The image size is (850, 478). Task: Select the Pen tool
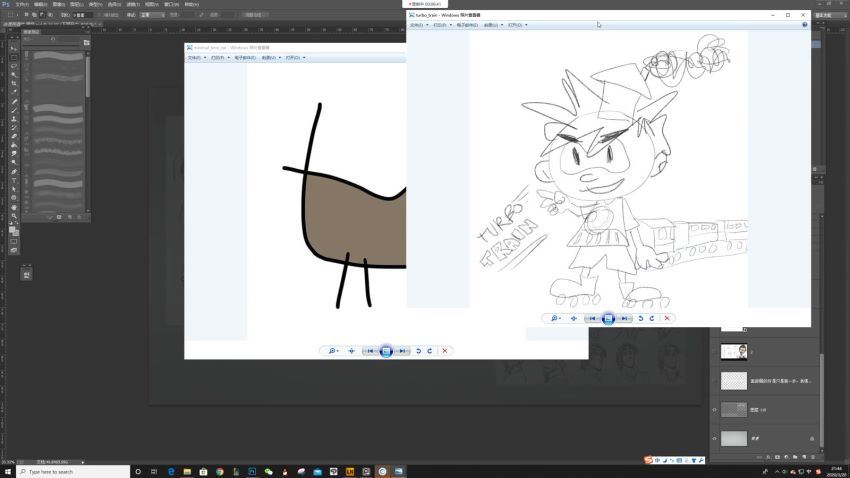tap(14, 172)
